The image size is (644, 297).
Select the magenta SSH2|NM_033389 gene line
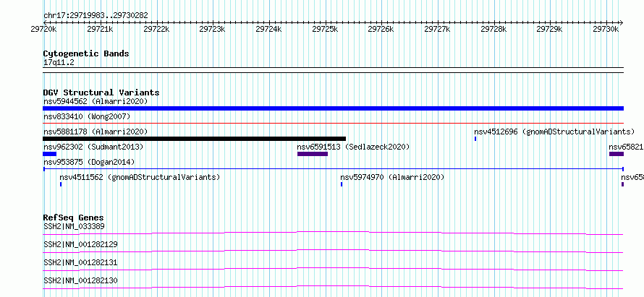click(x=333, y=233)
